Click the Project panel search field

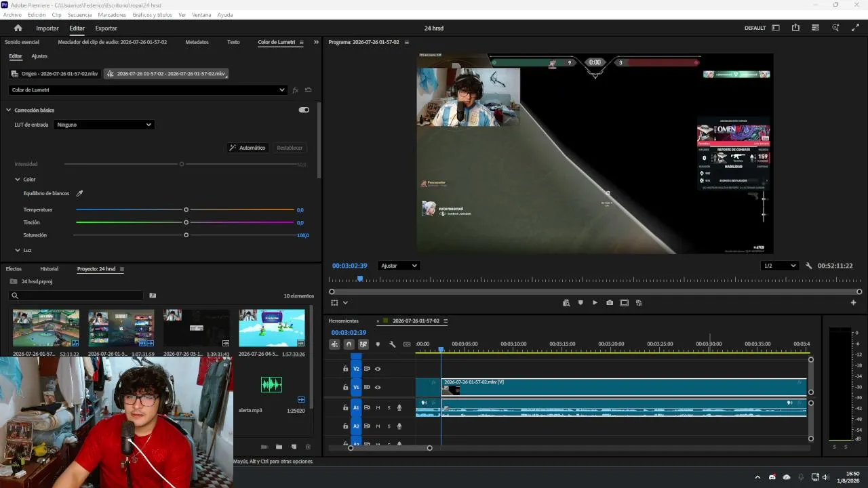coord(76,296)
